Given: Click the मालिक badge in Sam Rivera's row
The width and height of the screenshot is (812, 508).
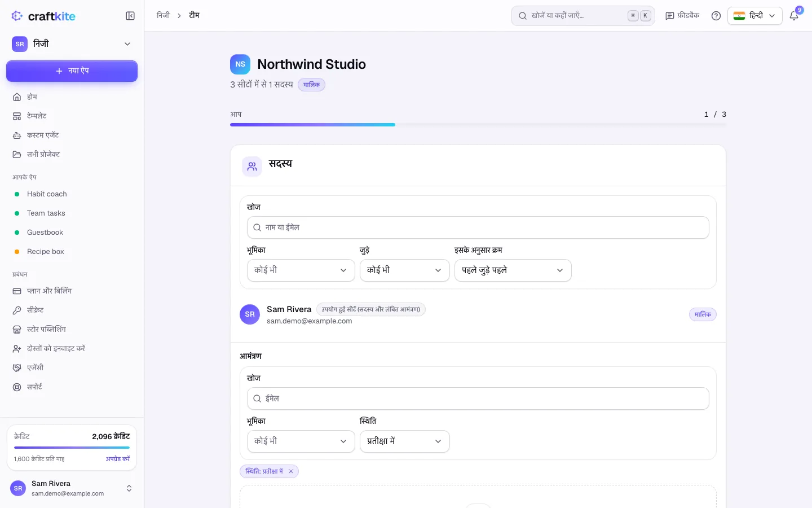Looking at the screenshot, I should [x=703, y=314].
